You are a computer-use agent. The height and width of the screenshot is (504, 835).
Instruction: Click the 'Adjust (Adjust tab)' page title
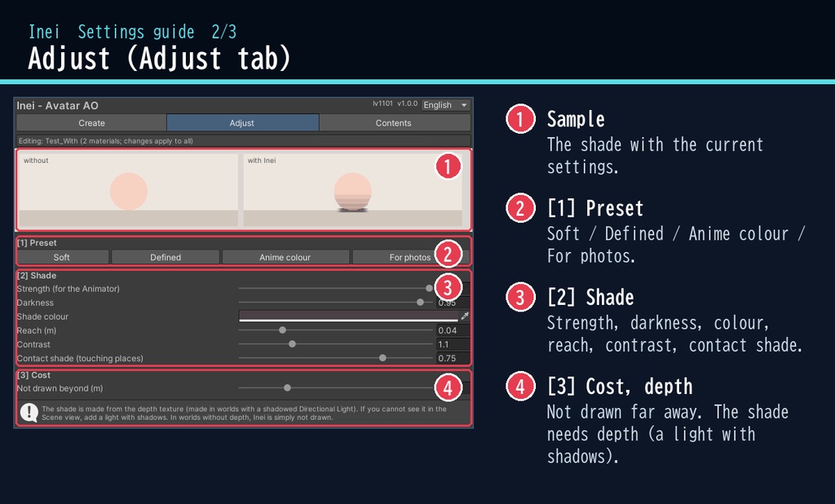[159, 58]
